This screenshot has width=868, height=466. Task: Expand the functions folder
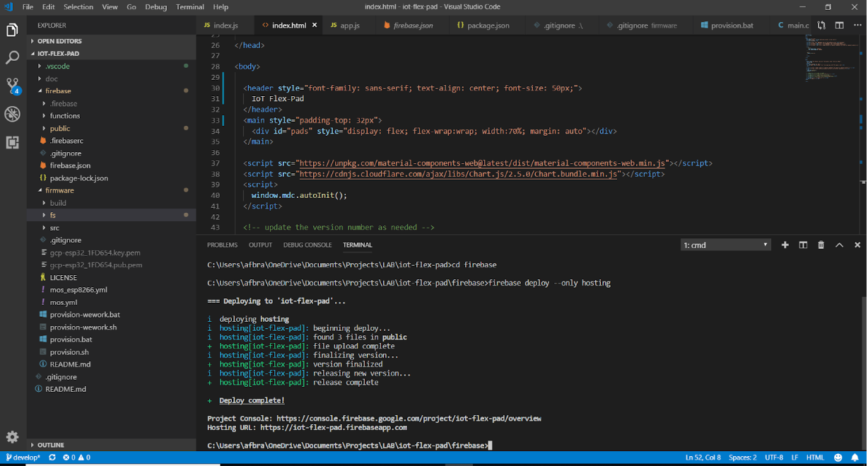65,115
